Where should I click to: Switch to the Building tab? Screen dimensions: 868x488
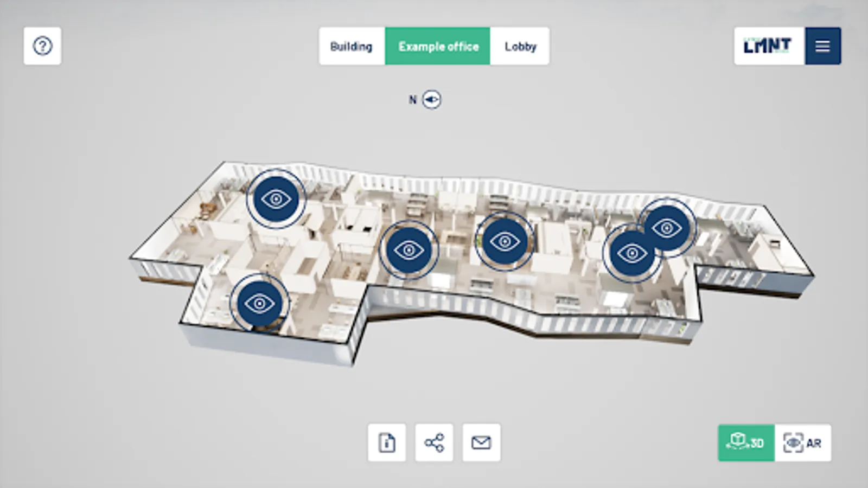(352, 46)
